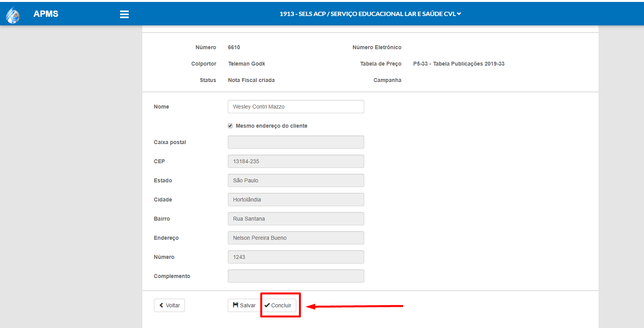Click the Caixa postal field
The height and width of the screenshot is (328, 644).
pos(296,142)
